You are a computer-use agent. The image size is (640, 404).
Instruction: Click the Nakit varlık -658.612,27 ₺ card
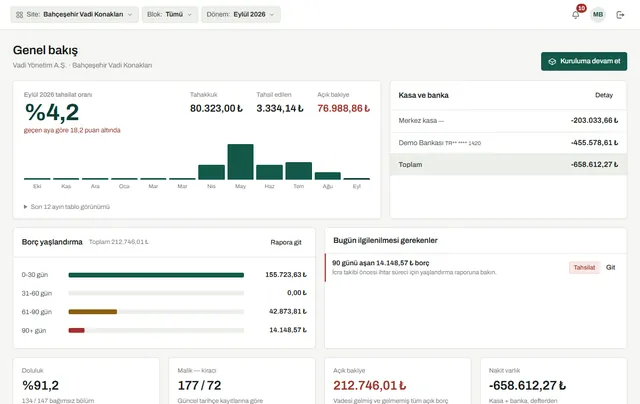pyautogui.click(x=553, y=381)
